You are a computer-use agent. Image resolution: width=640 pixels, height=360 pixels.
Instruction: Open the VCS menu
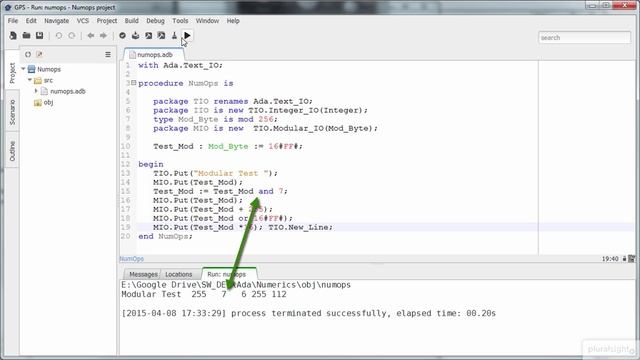[82, 21]
